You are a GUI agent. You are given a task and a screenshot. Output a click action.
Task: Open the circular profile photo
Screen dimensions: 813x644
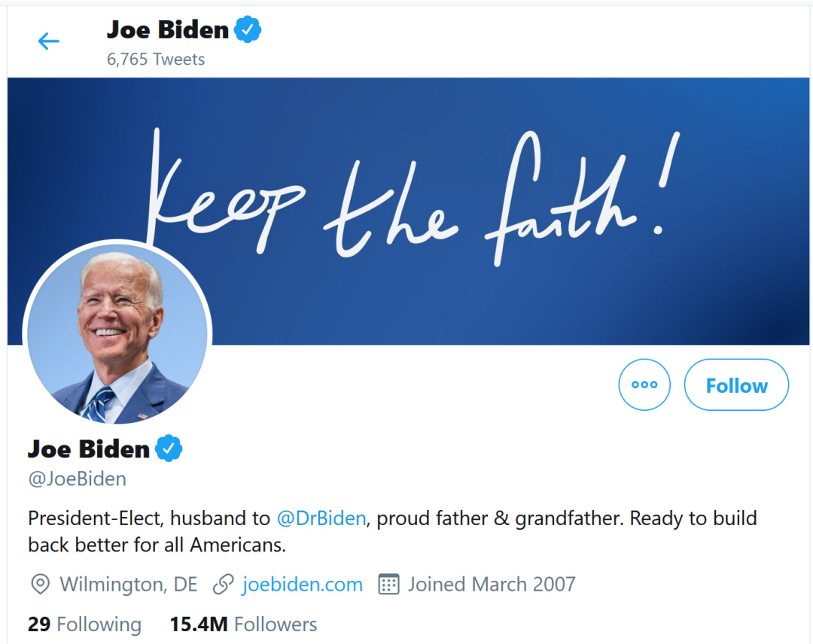117,334
